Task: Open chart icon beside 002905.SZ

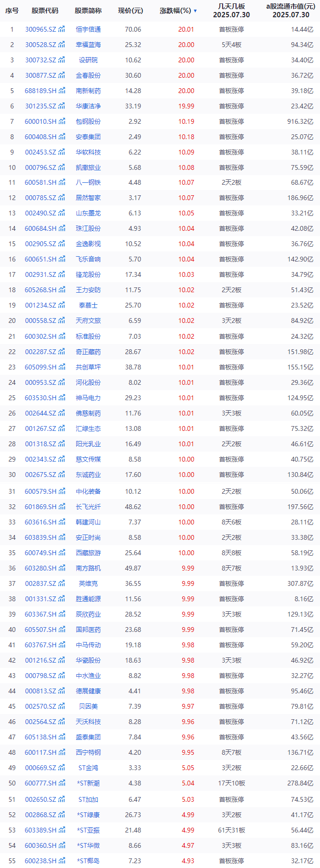Action: pyautogui.click(x=61, y=244)
